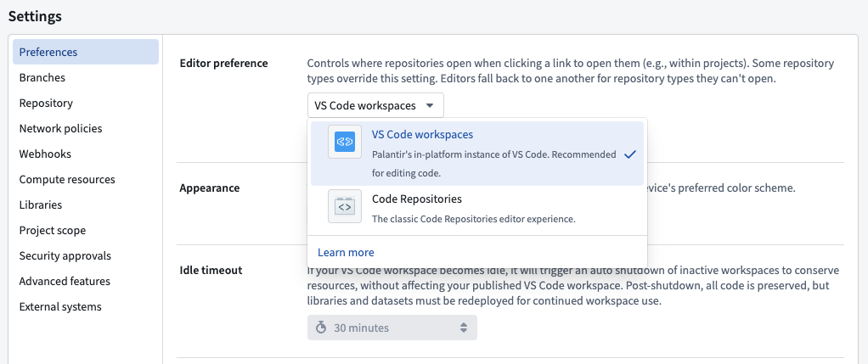Image resolution: width=868 pixels, height=364 pixels.
Task: Click the Idle timeout label
Action: [211, 271]
